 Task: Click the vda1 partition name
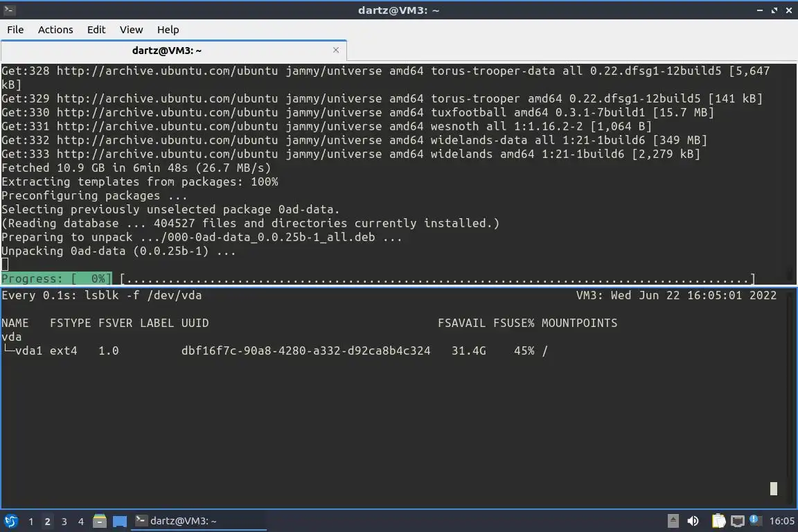(29, 351)
